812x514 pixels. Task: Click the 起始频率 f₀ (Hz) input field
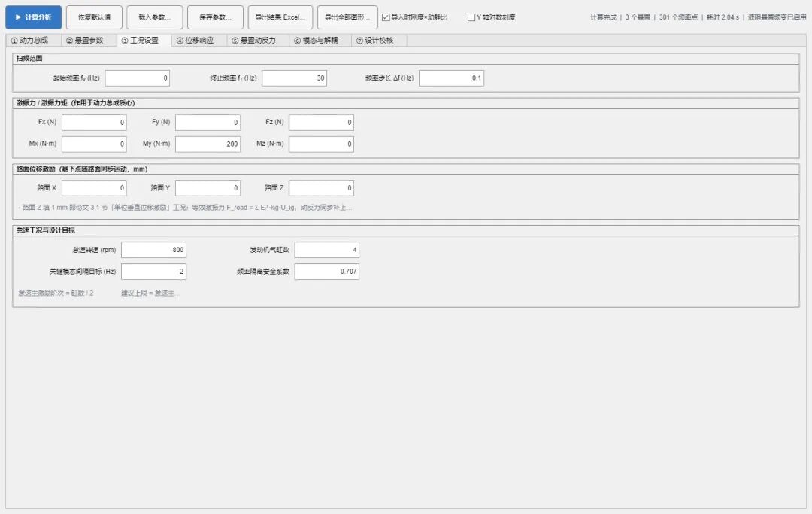point(138,78)
